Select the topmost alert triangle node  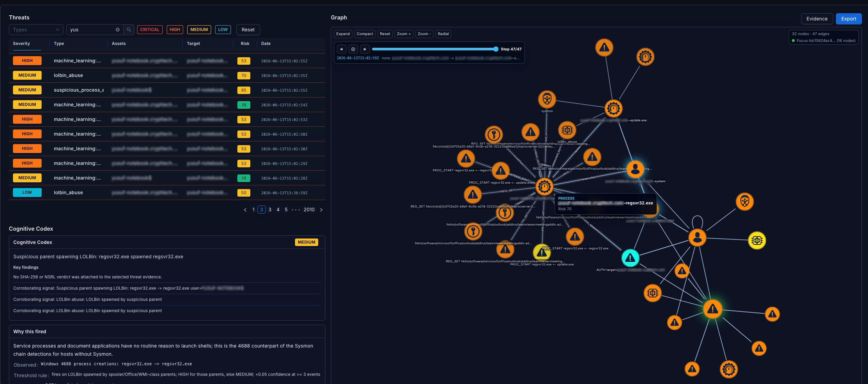point(604,47)
